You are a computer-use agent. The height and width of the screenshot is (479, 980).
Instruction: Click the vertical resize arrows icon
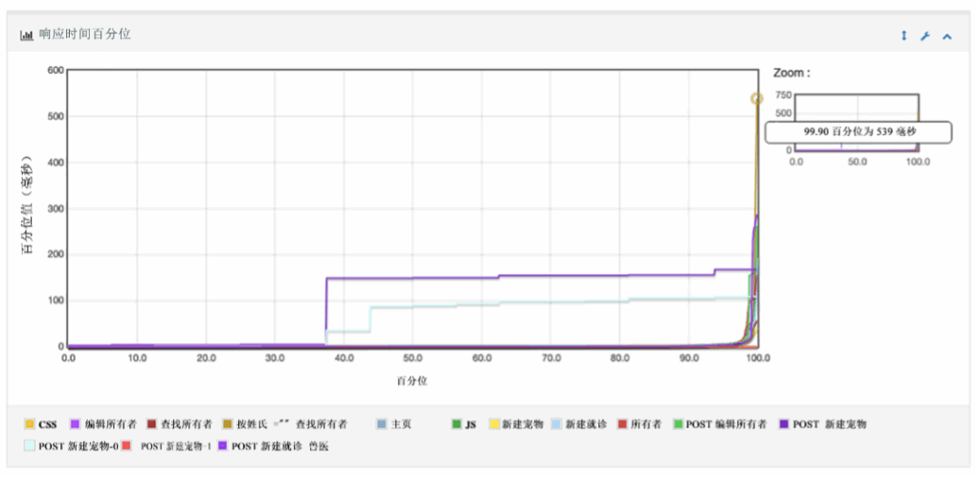point(903,35)
